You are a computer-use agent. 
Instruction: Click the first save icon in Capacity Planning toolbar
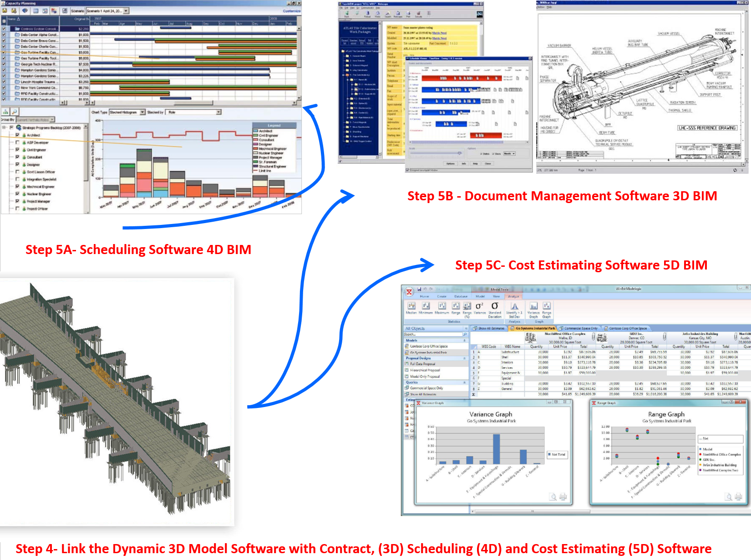(5, 10)
